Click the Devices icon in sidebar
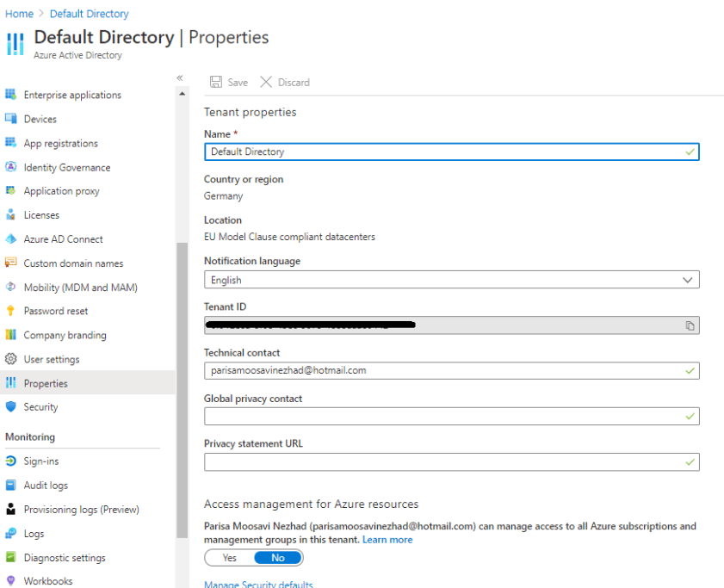This screenshot has width=724, height=588. [x=10, y=118]
